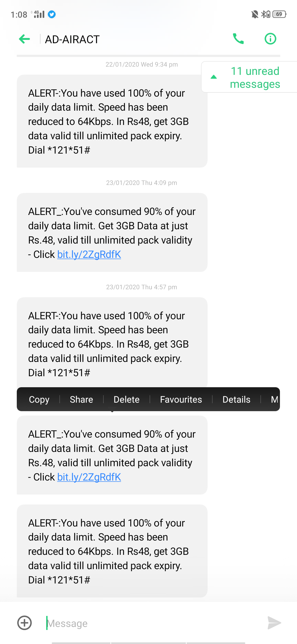Jump up to 11 unread messages

[x=249, y=77]
